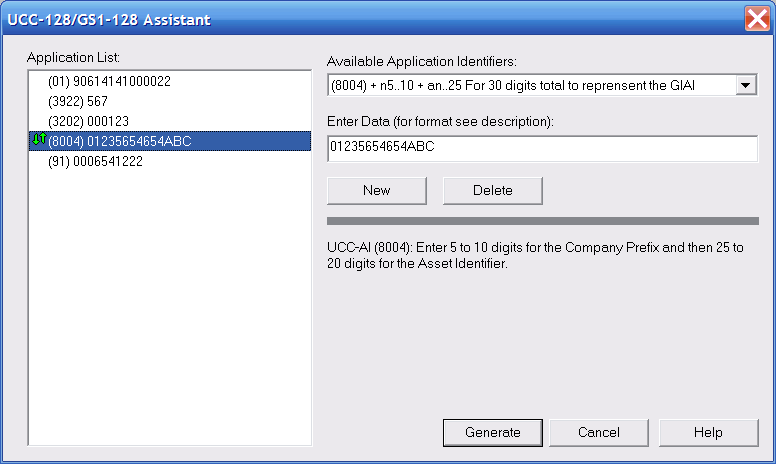Open the Available Application Identifiers dropdown arrow
Image resolution: width=776 pixels, height=464 pixels.
click(745, 86)
